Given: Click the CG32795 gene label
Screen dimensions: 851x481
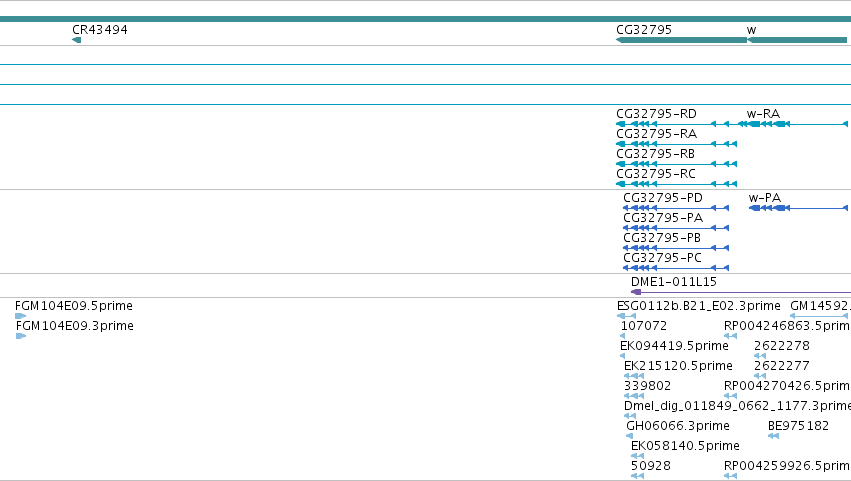Looking at the screenshot, I should click(644, 30).
